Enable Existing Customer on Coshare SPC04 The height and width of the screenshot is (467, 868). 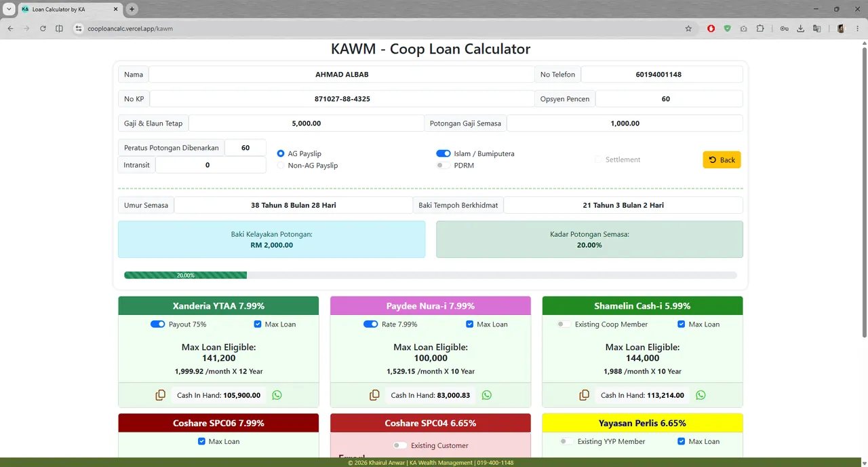coord(400,445)
